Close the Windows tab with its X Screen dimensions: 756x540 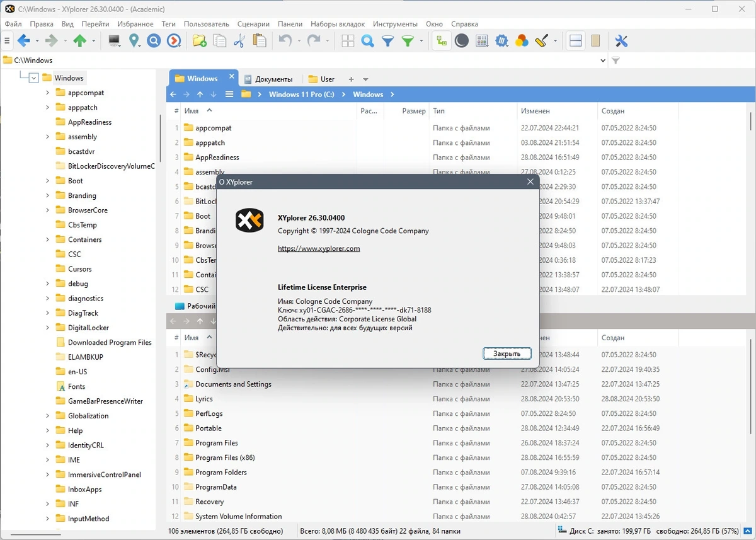[x=231, y=77]
